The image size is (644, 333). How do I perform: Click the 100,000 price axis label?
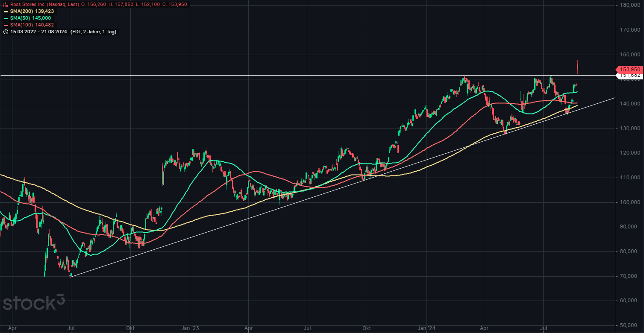[x=631, y=202]
